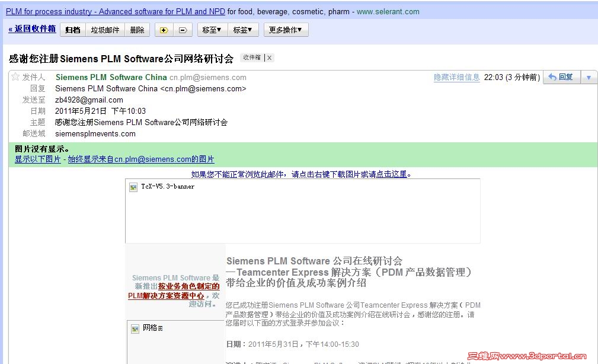Image resolution: width=598 pixels, height=364 pixels.
Task: Click the 点击这里 link in email body
Action: [391, 174]
